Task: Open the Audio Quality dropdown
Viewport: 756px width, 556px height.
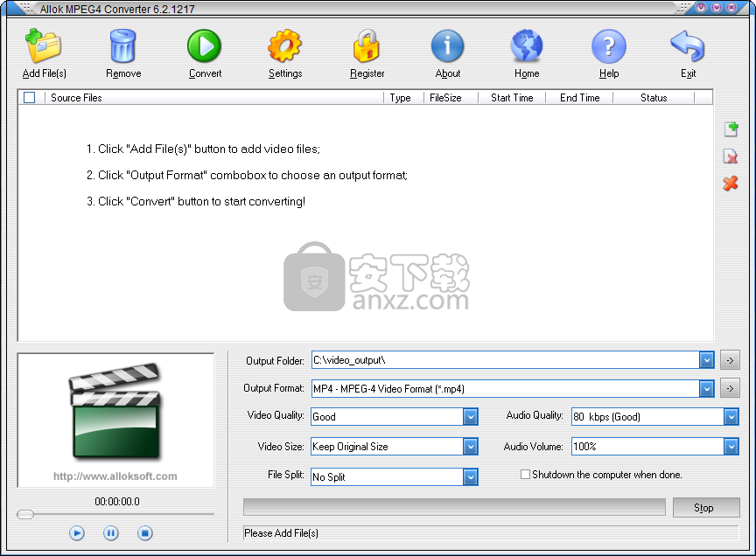Action: (731, 416)
